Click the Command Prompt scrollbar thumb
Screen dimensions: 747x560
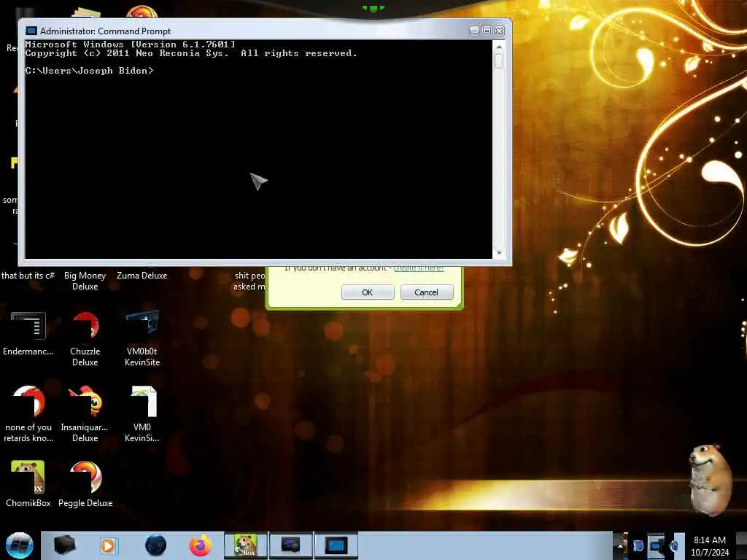click(x=499, y=61)
